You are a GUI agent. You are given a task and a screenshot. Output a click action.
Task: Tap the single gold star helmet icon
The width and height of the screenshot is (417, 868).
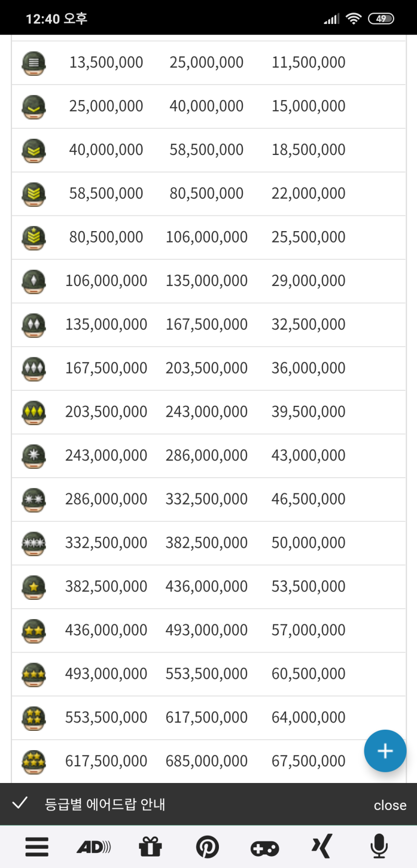click(x=34, y=587)
